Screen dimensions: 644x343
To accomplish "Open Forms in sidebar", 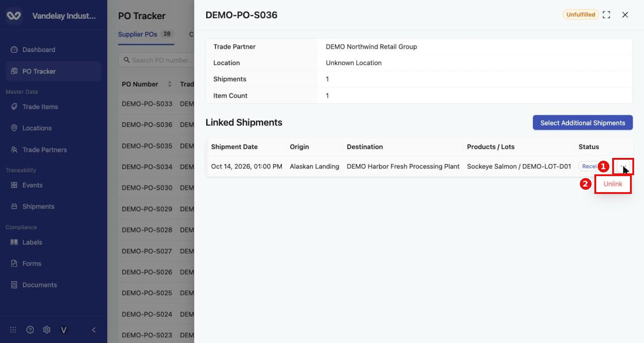I will coord(53,263).
